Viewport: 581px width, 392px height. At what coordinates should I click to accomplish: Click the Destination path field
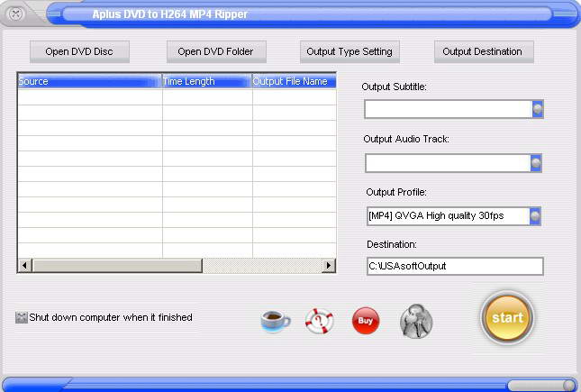(455, 266)
